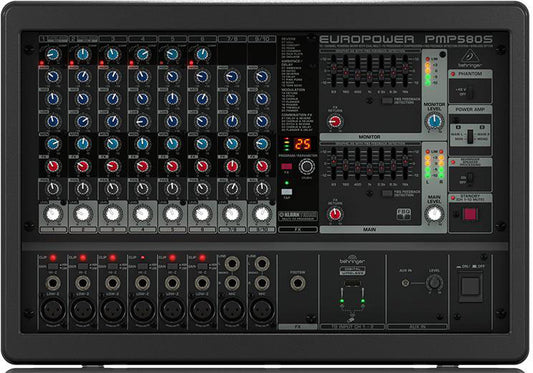Click the Behringer digital wireless logo
This screenshot has width=533, height=373.
pyautogui.click(x=353, y=266)
